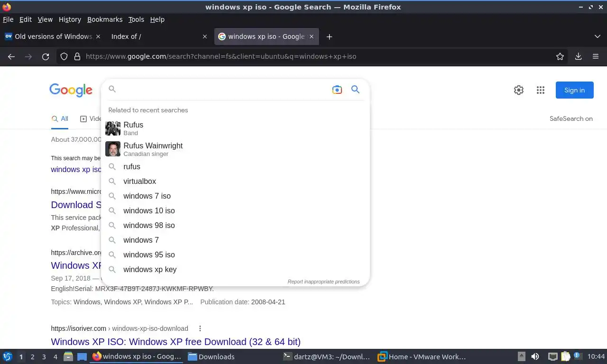This screenshot has width=607, height=364.
Task: Switch to Home - VMware Workstation window
Action: [422, 356]
